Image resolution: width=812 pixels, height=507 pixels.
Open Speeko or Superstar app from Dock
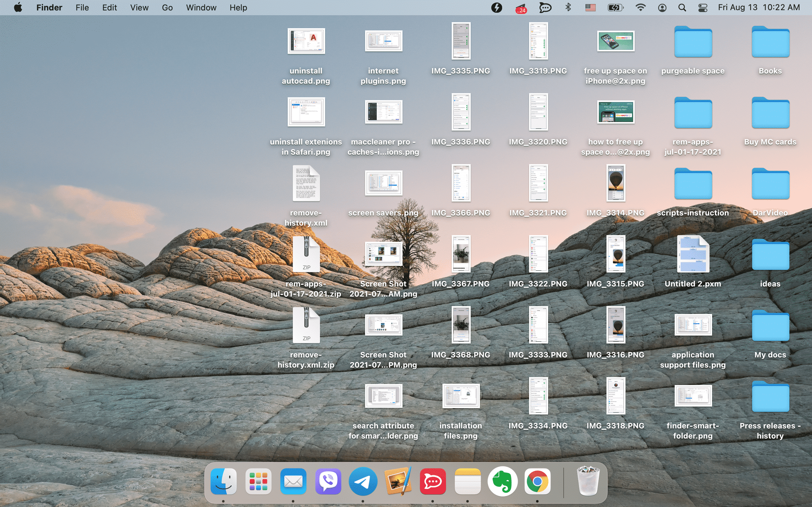[x=433, y=481]
